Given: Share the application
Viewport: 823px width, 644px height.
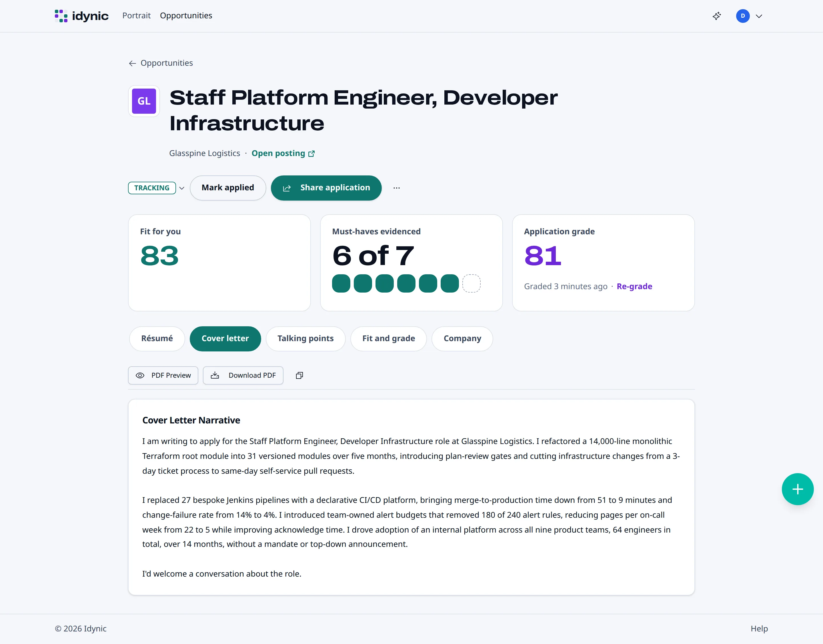Looking at the screenshot, I should pyautogui.click(x=326, y=188).
